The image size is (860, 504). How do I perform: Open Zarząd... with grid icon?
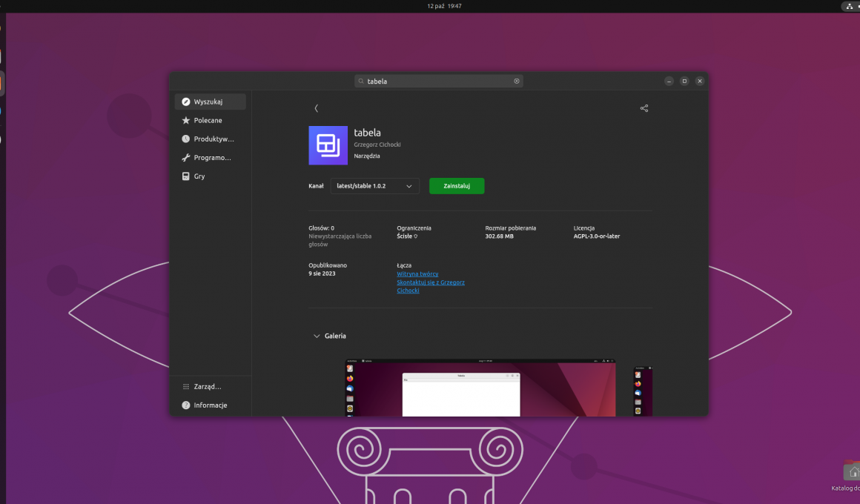(x=185, y=386)
